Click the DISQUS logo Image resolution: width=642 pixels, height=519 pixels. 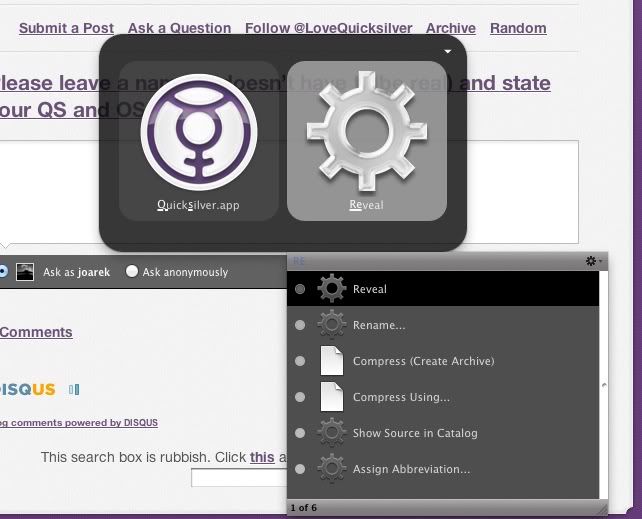[x=27, y=389]
